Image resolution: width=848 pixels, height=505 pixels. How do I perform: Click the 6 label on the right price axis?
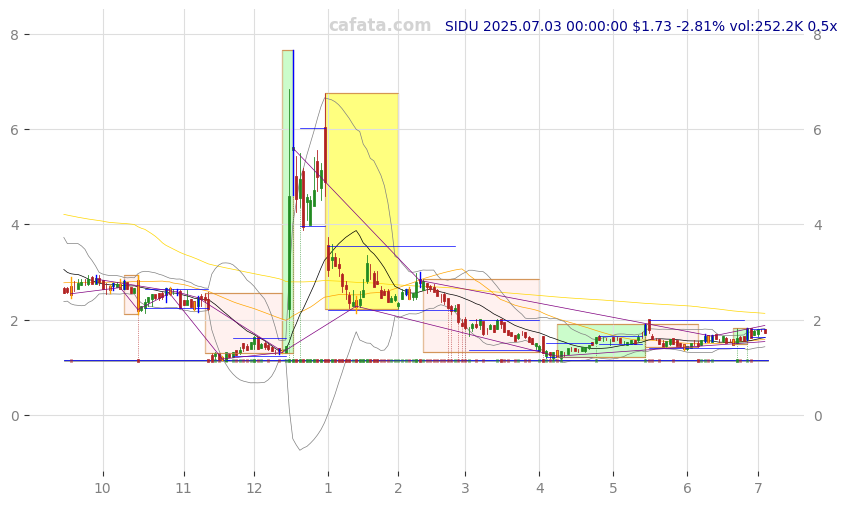(818, 130)
